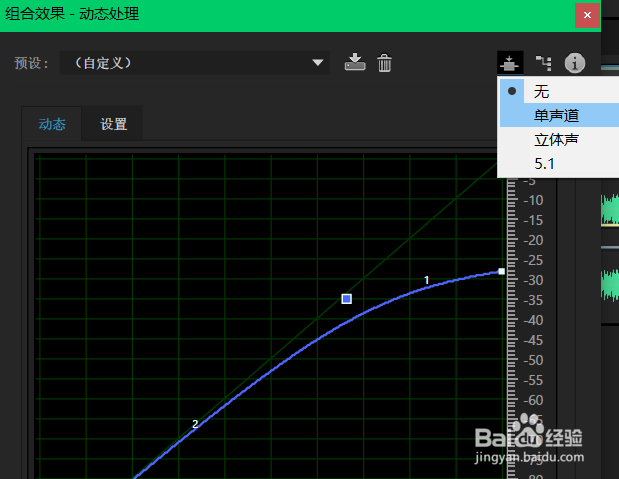Viewport: 619px width, 479px height.
Task: Choose 5.1 from the channel menu
Action: (559, 163)
